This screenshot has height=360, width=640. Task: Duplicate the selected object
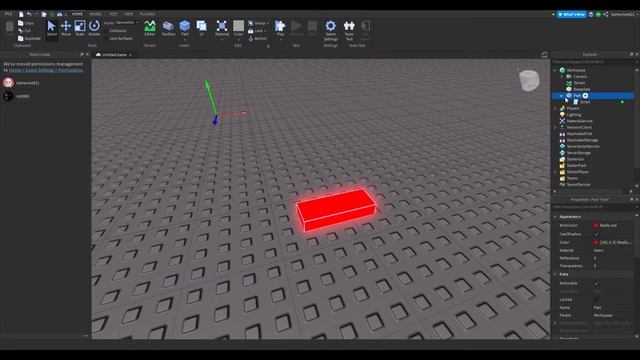(x=29, y=38)
